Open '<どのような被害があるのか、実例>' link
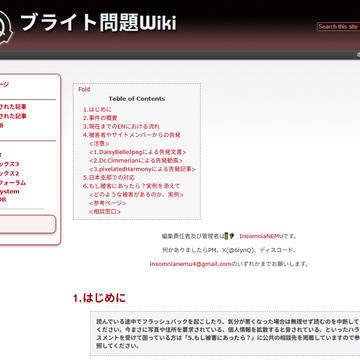The height and width of the screenshot is (360, 360). coord(136,194)
